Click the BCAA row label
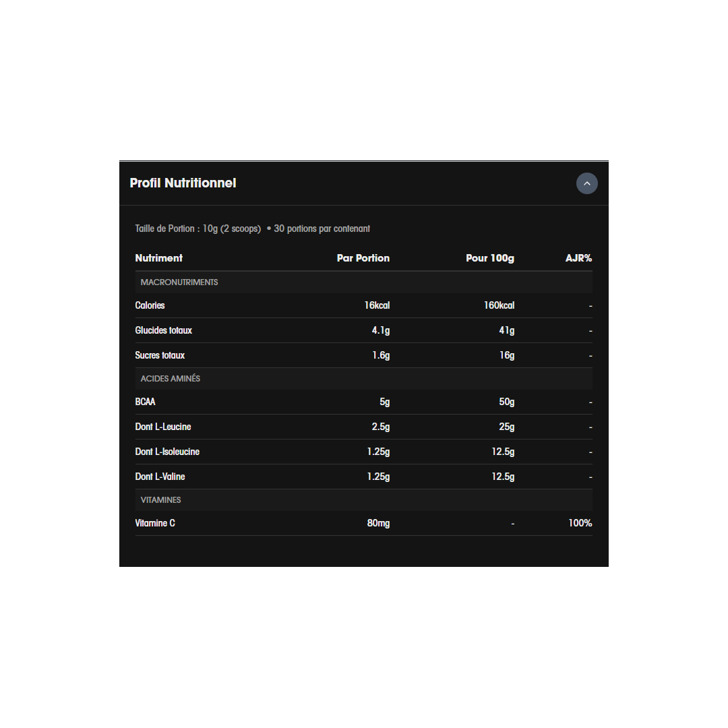The width and height of the screenshot is (728, 728). [145, 402]
